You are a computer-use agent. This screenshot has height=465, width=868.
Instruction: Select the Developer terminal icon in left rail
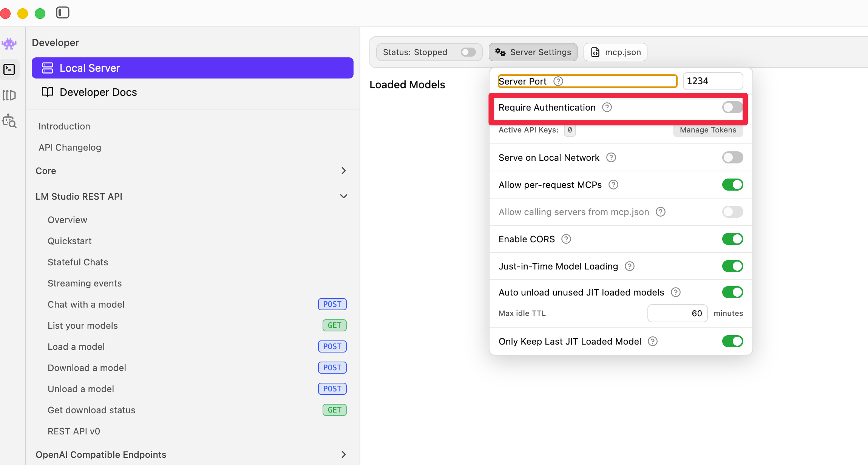tap(9, 69)
